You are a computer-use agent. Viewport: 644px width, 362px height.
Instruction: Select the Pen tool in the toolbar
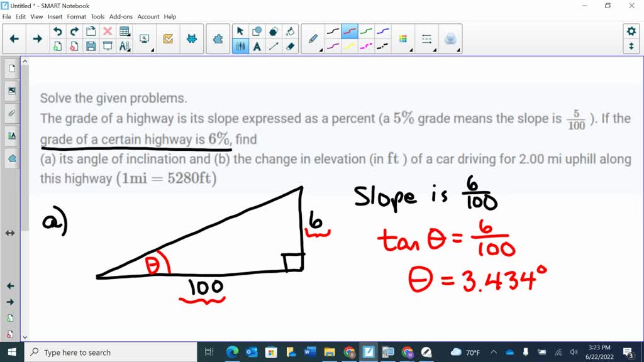(313, 38)
